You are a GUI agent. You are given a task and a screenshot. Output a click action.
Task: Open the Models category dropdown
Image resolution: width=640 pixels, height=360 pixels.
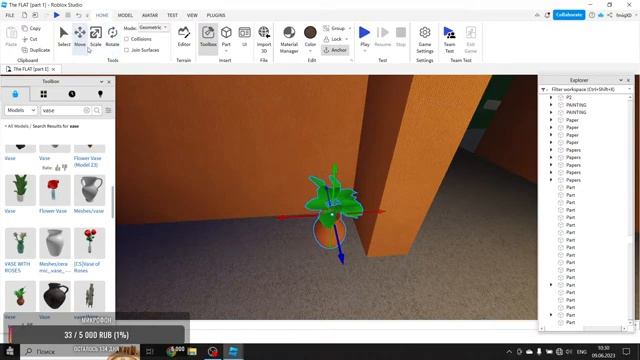(21, 110)
